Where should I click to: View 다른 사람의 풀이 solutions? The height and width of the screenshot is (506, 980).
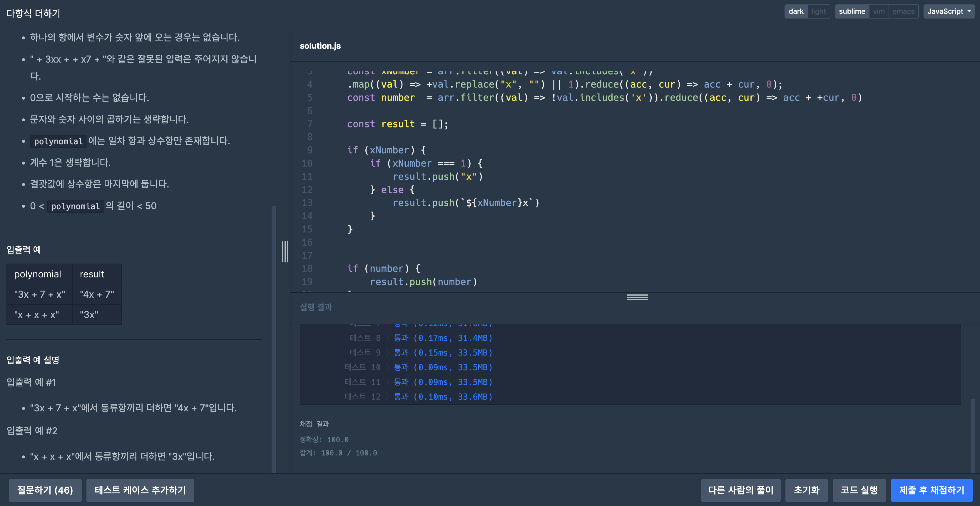pos(740,490)
